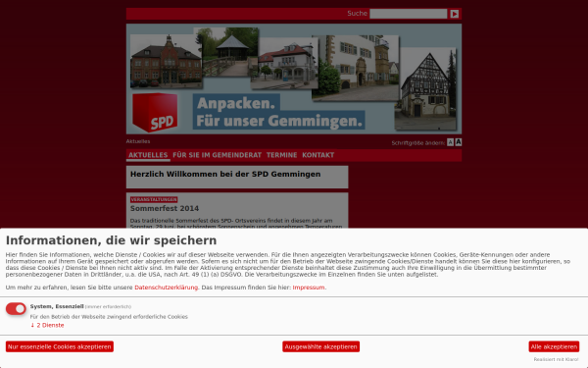Open the Aktuelles menu item
This screenshot has height=368, width=588.
click(148, 155)
